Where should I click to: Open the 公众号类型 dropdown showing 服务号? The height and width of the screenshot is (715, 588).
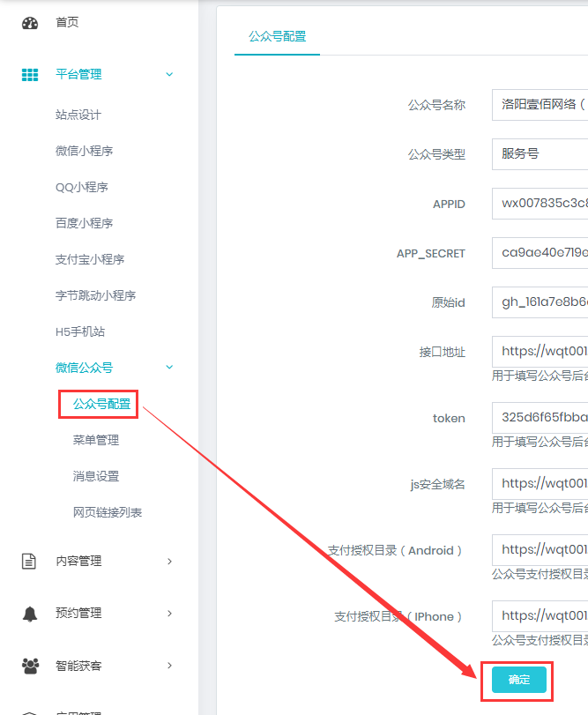(540, 154)
